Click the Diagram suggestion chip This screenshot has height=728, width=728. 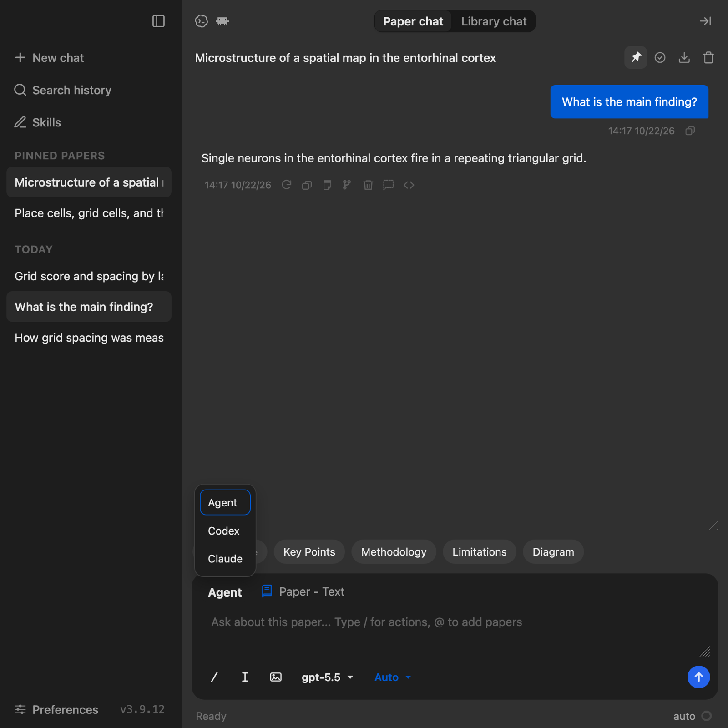(553, 552)
